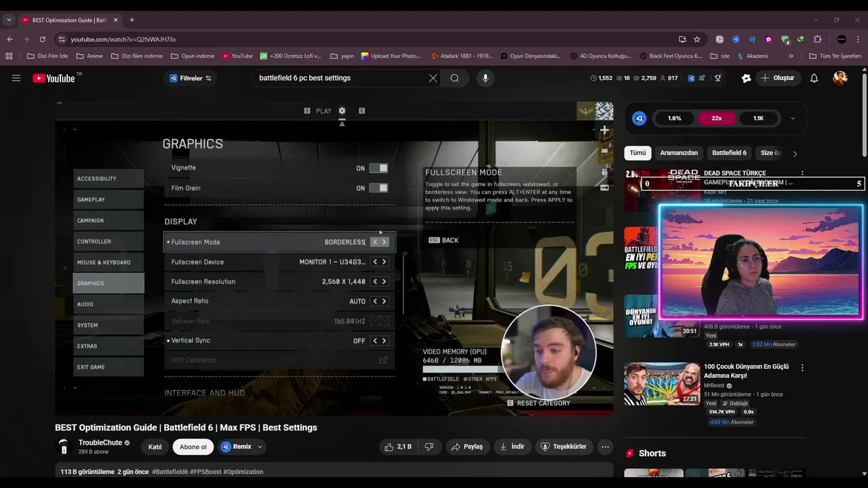Open the apps grid in bookmarks bar
Image resolution: width=868 pixels, height=488 pixels.
tap(9, 56)
